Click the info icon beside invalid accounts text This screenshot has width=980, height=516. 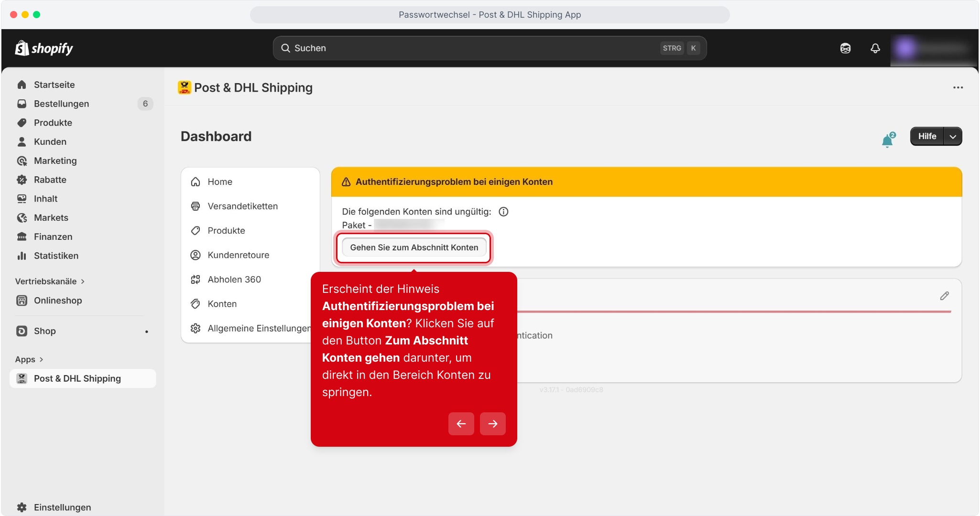pyautogui.click(x=503, y=212)
